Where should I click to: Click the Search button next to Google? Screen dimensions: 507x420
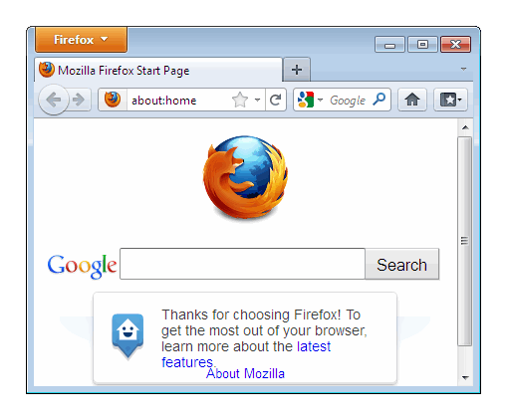tap(401, 265)
